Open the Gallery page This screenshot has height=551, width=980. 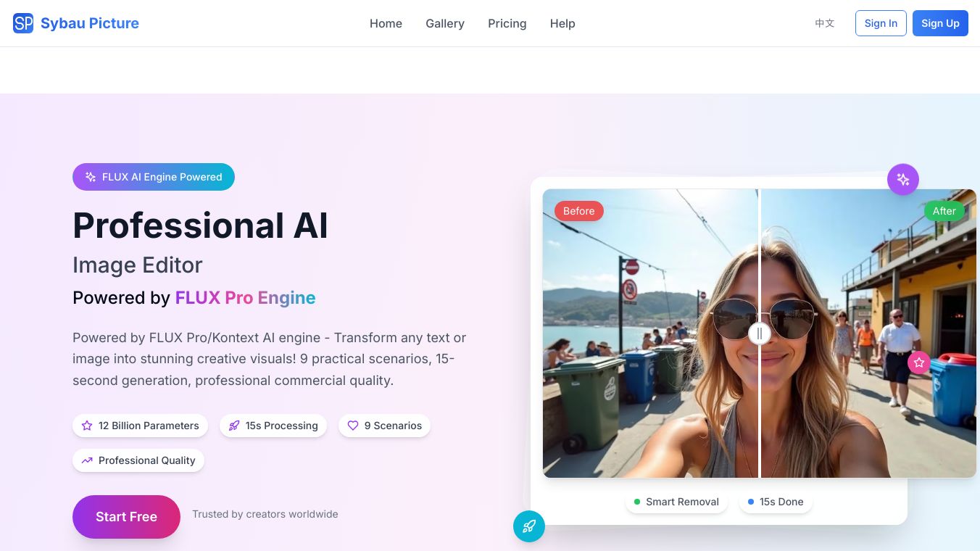point(445,23)
